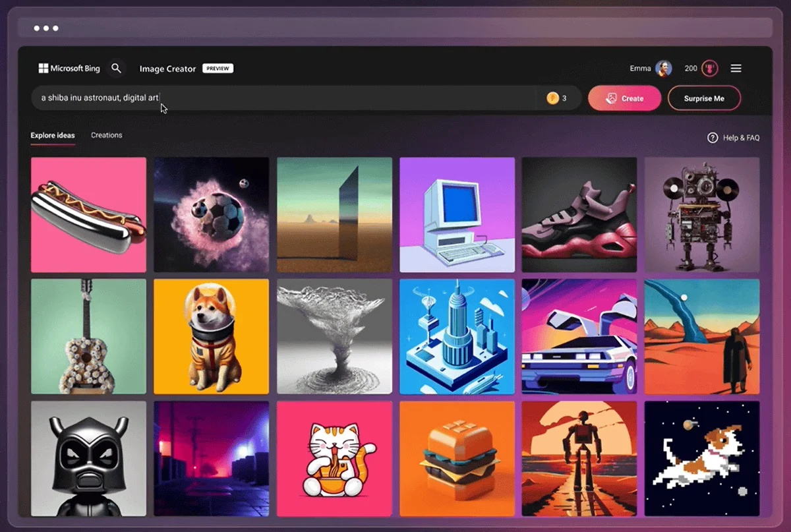Image resolution: width=791 pixels, height=532 pixels.
Task: Click the boost coin icon in prompt bar
Action: [x=552, y=98]
